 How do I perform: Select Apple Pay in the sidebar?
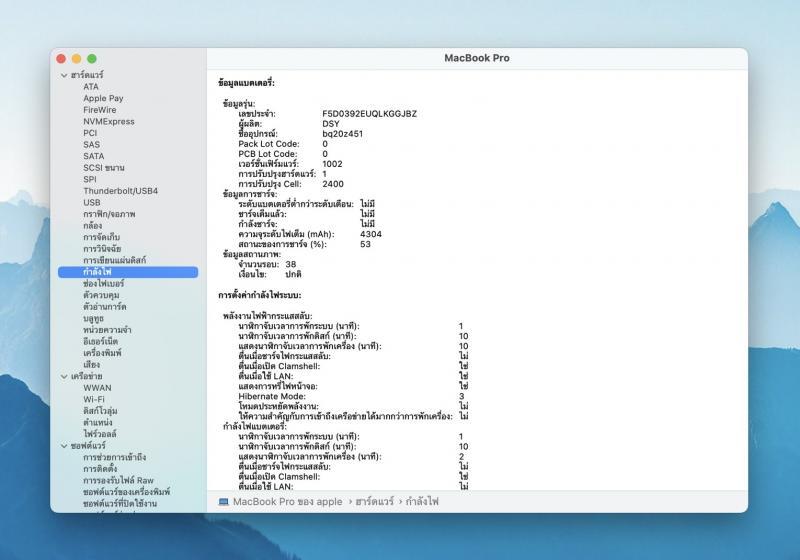(x=103, y=98)
